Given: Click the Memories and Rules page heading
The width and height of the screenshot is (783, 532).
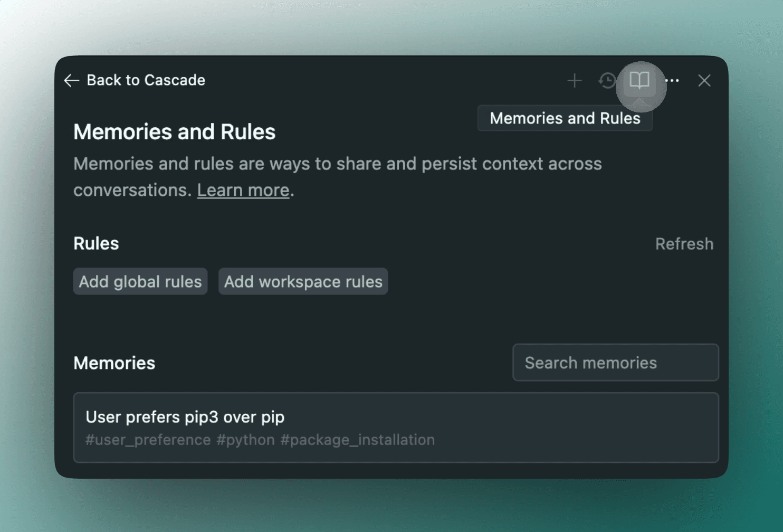Looking at the screenshot, I should point(175,132).
